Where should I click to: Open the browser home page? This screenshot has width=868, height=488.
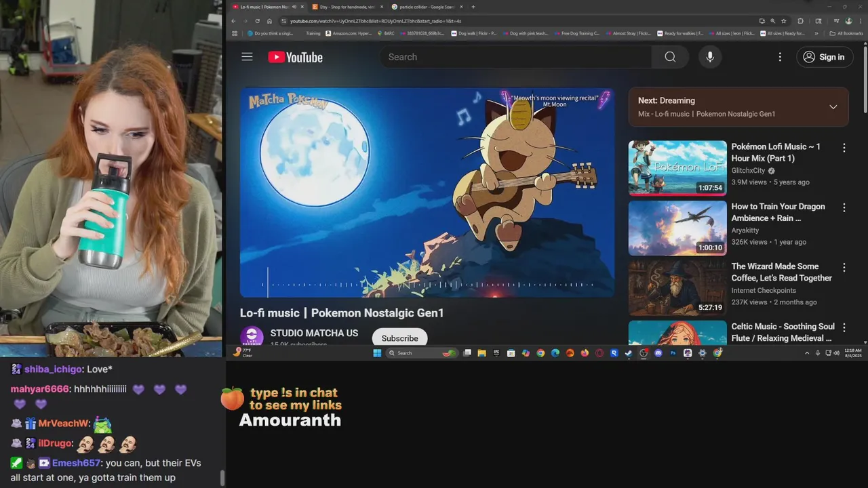pyautogui.click(x=269, y=21)
